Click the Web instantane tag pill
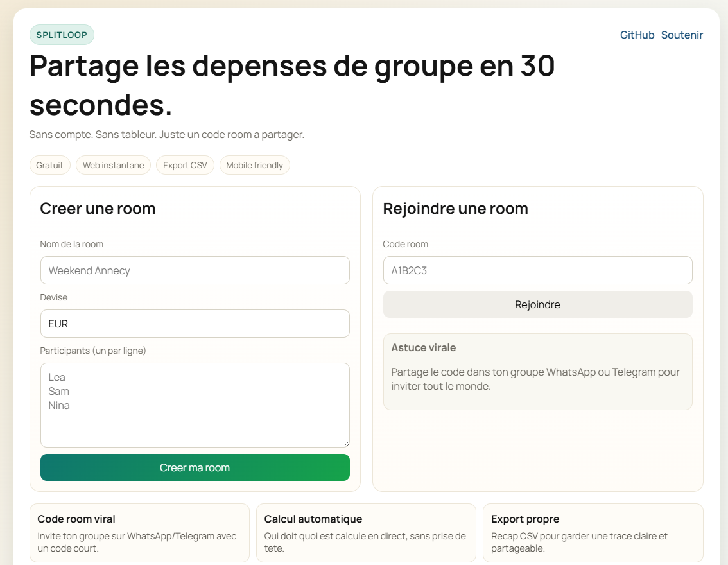 coord(113,165)
